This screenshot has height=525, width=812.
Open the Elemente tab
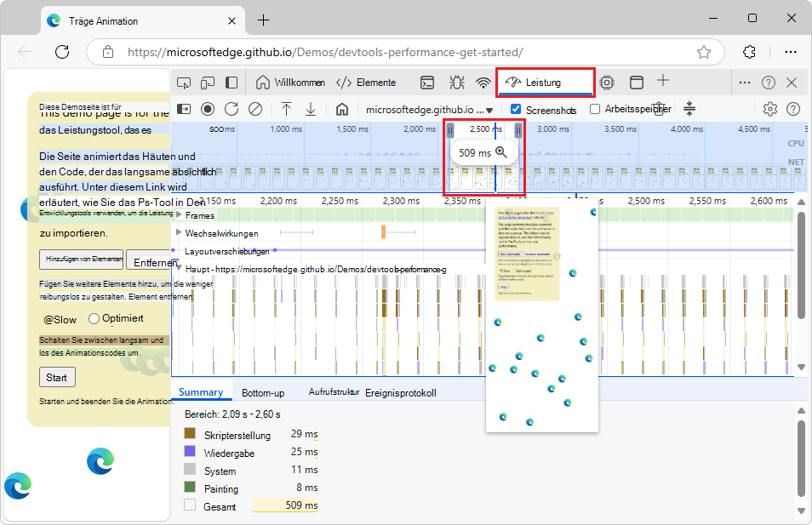(x=366, y=83)
